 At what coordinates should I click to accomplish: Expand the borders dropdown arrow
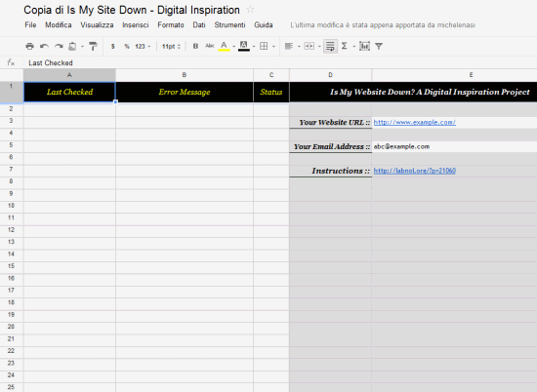point(273,47)
